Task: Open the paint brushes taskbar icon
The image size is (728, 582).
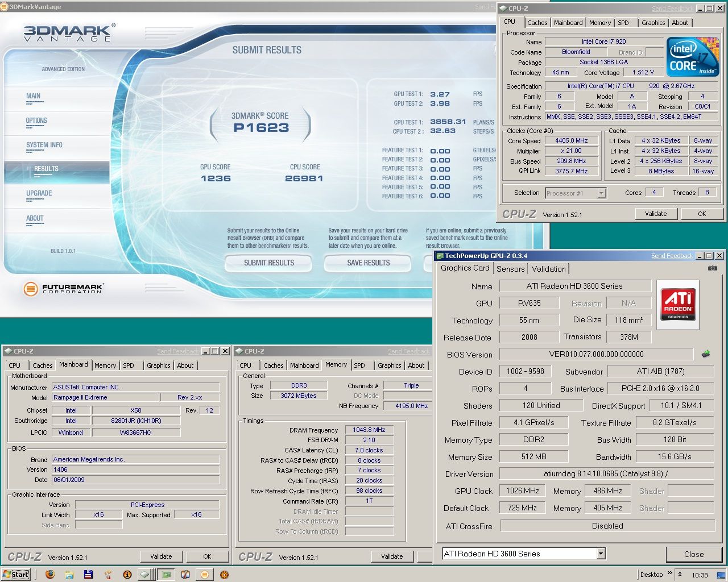Action: [x=108, y=575]
